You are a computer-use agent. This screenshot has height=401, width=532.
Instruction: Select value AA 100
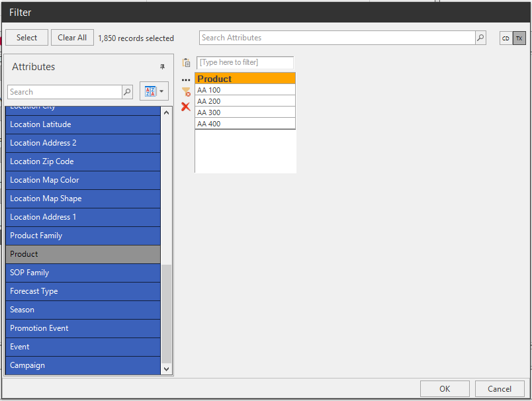245,90
